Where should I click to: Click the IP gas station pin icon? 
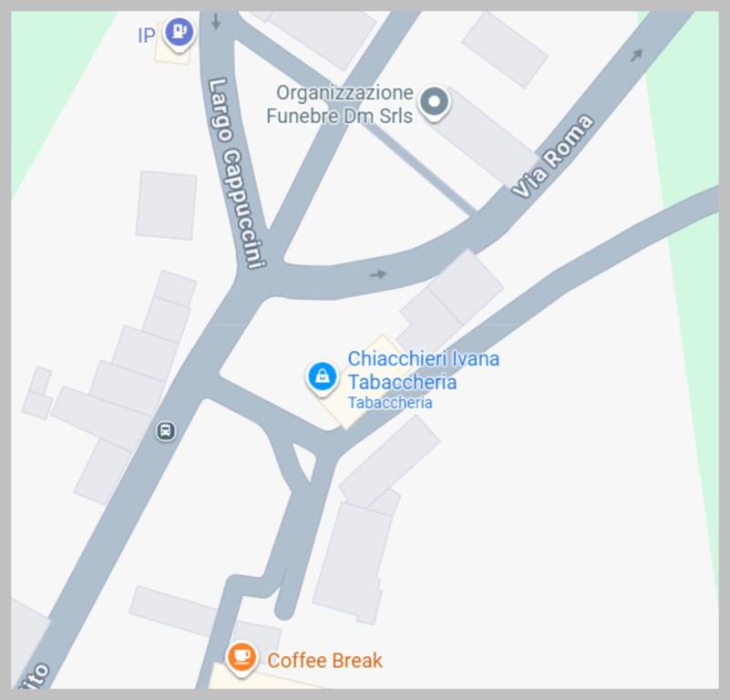[x=180, y=32]
